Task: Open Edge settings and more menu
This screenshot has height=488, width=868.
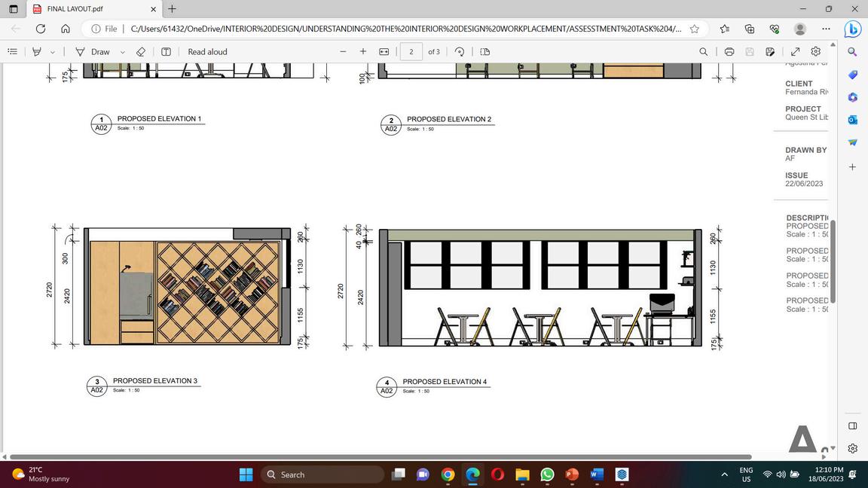Action: click(826, 29)
